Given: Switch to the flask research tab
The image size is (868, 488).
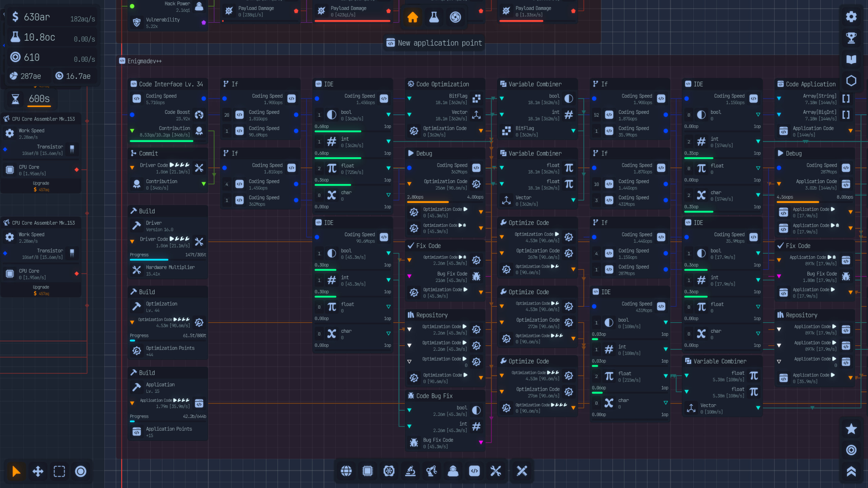Looking at the screenshot, I should coord(434,17).
